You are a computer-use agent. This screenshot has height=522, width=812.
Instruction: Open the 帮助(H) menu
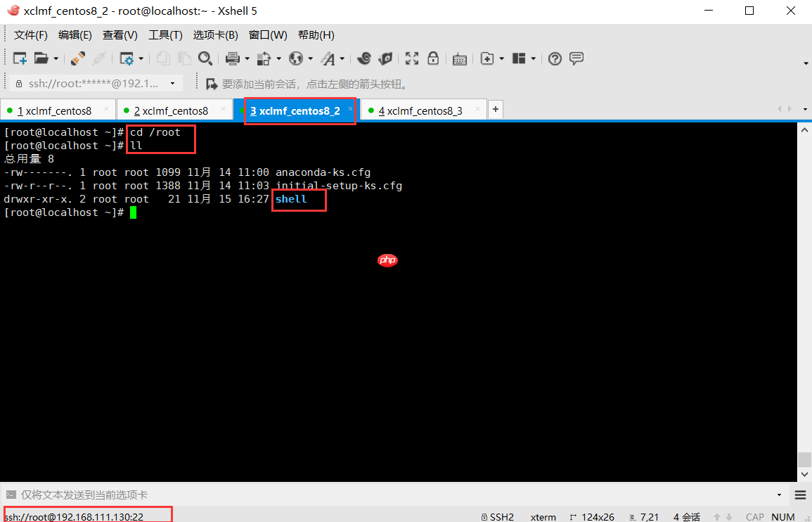[316, 35]
